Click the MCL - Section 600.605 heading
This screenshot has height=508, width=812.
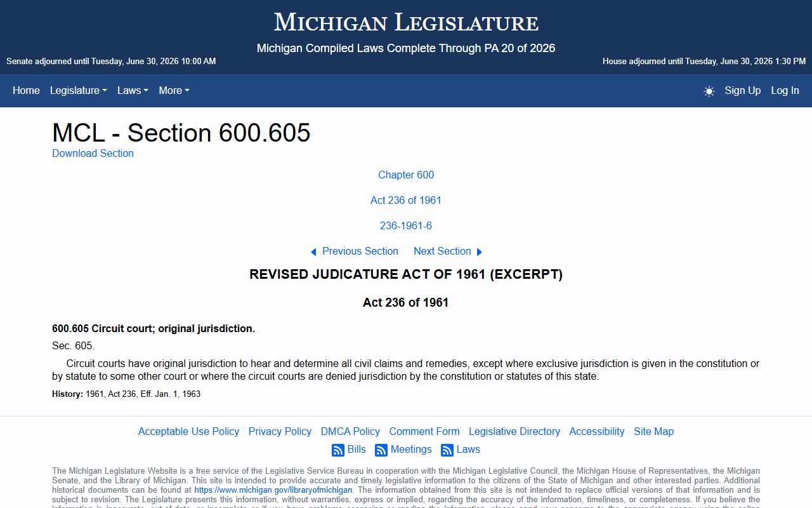click(x=181, y=133)
